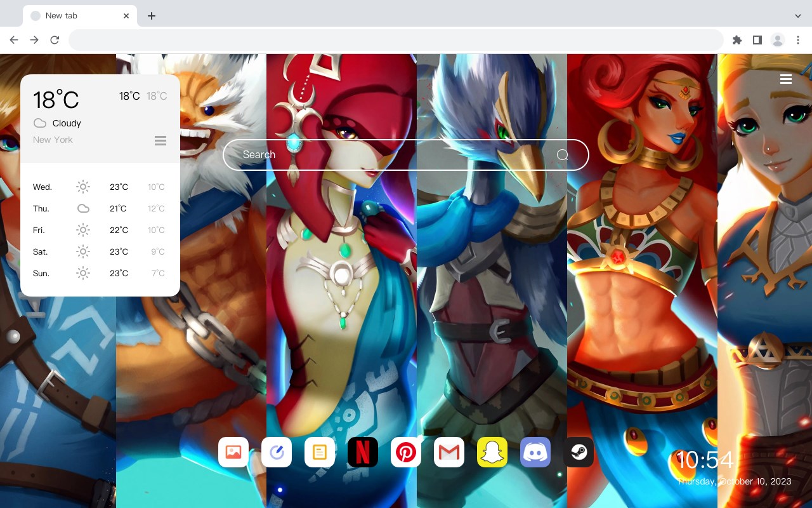Click Thursday's cloud forecast icon
This screenshot has width=812, height=508.
coord(83,208)
